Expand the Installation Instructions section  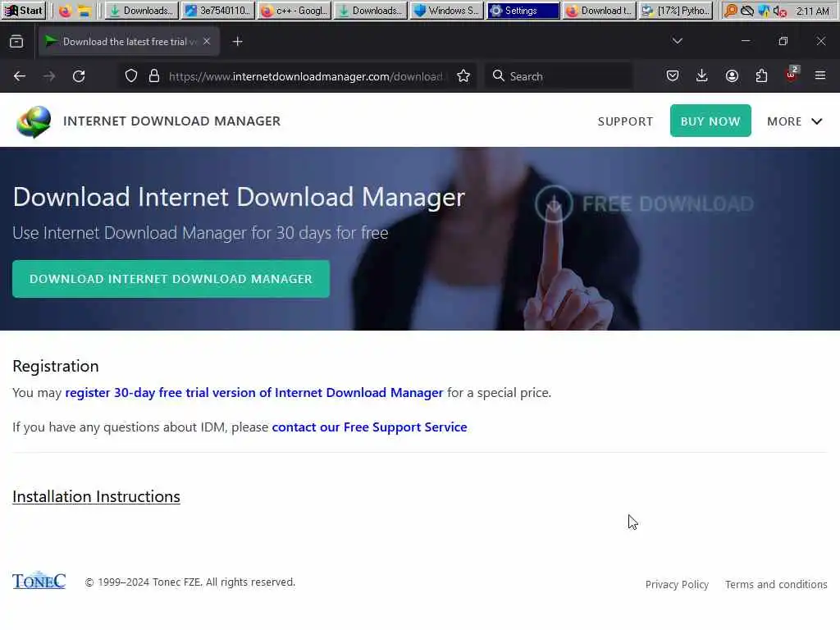96,496
